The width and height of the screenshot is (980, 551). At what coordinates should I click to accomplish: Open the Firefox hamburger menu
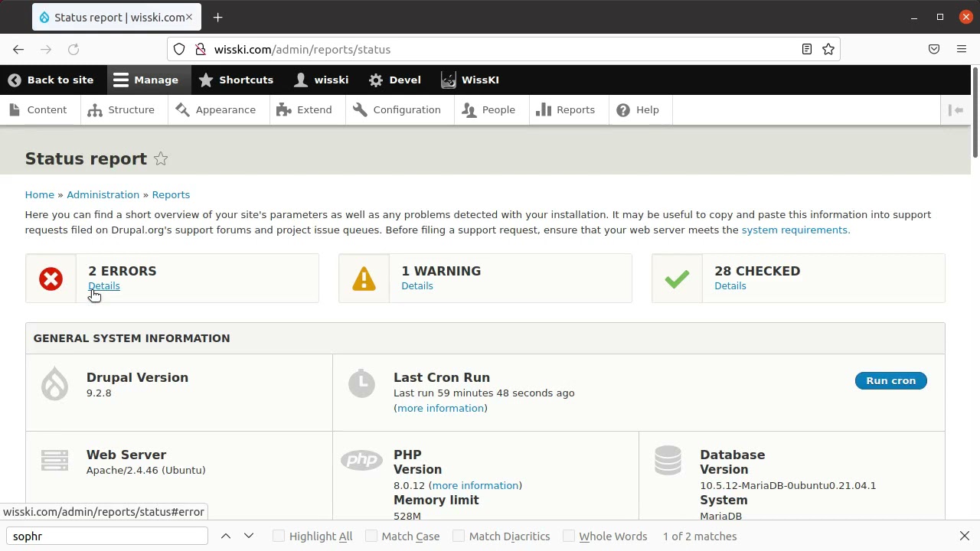coord(962,50)
